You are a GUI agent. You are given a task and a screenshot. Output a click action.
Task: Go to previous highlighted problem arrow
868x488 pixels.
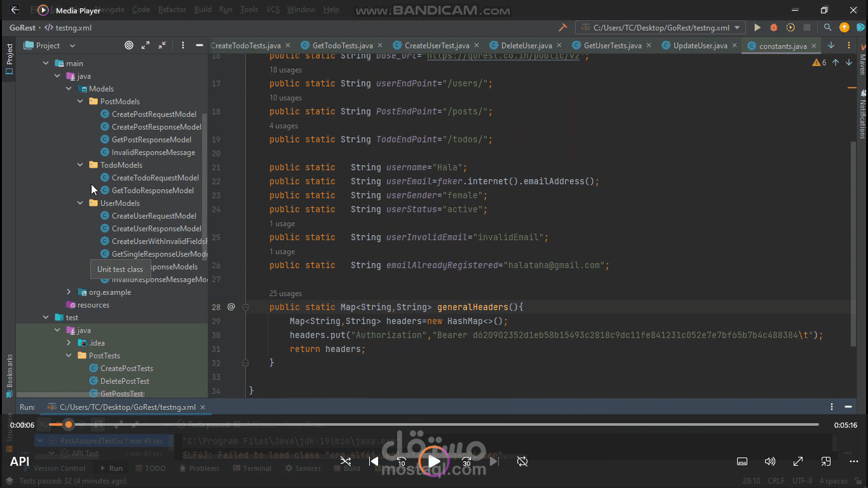point(836,62)
